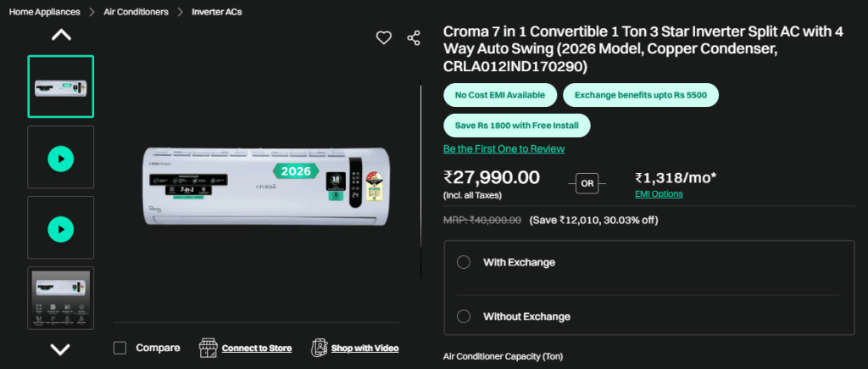Image resolution: width=868 pixels, height=369 pixels.
Task: Open the EMI Options link
Action: (659, 194)
